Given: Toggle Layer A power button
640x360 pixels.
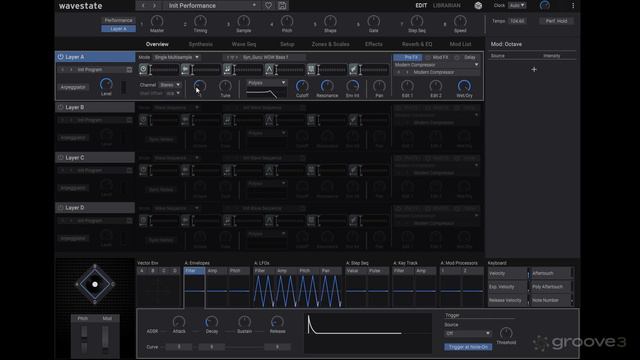Looking at the screenshot, I should pyautogui.click(x=60, y=57).
